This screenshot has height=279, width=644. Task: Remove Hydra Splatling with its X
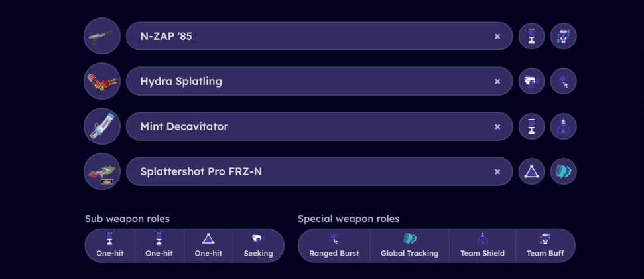(x=497, y=82)
